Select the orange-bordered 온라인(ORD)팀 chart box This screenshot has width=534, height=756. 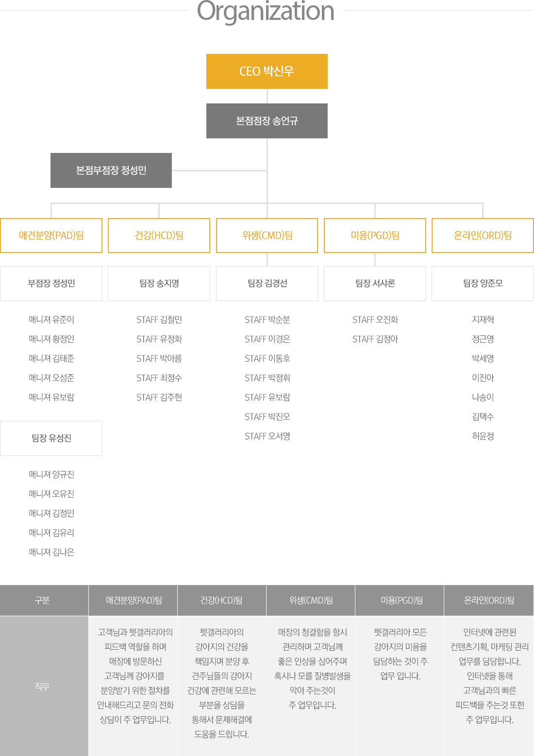(x=483, y=235)
